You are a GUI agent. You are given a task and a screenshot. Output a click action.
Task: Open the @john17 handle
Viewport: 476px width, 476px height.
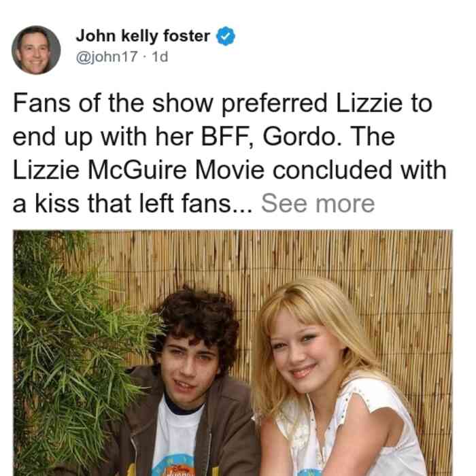[107, 56]
